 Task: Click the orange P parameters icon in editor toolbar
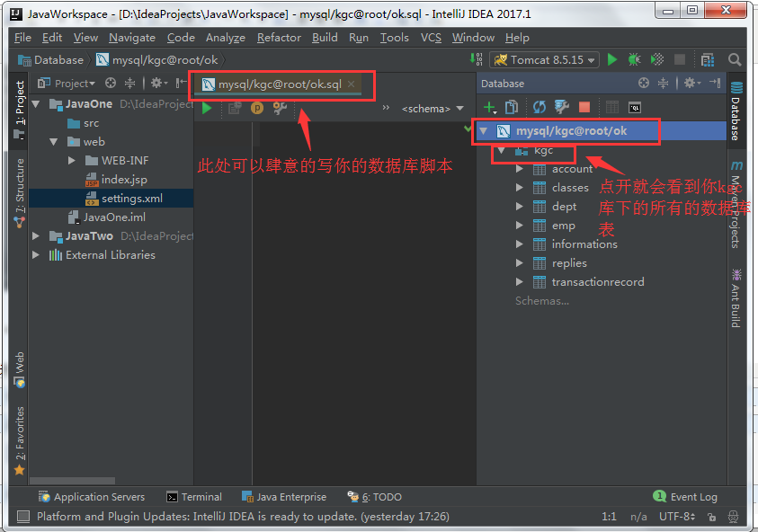(x=256, y=108)
